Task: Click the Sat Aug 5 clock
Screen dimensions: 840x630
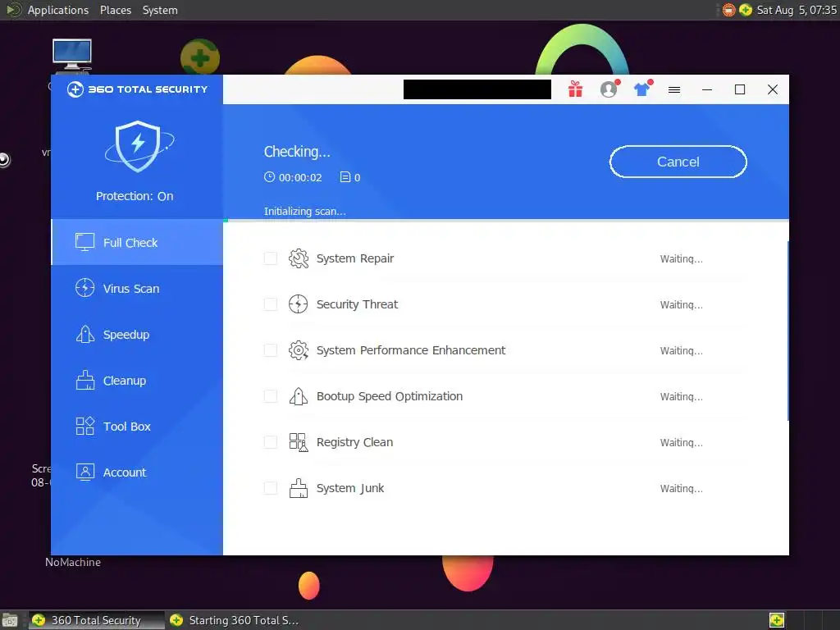Action: (797, 10)
